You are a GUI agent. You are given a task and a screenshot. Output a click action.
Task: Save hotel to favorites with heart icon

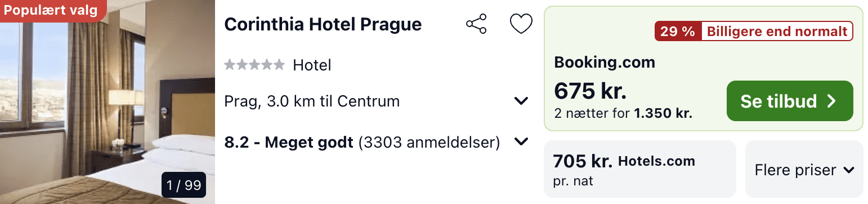[521, 24]
